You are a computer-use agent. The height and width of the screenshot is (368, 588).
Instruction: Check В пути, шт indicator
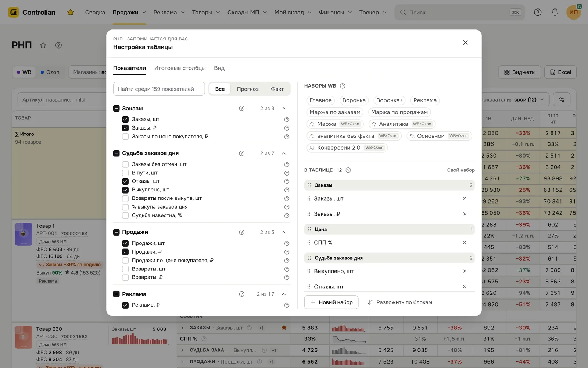click(125, 173)
